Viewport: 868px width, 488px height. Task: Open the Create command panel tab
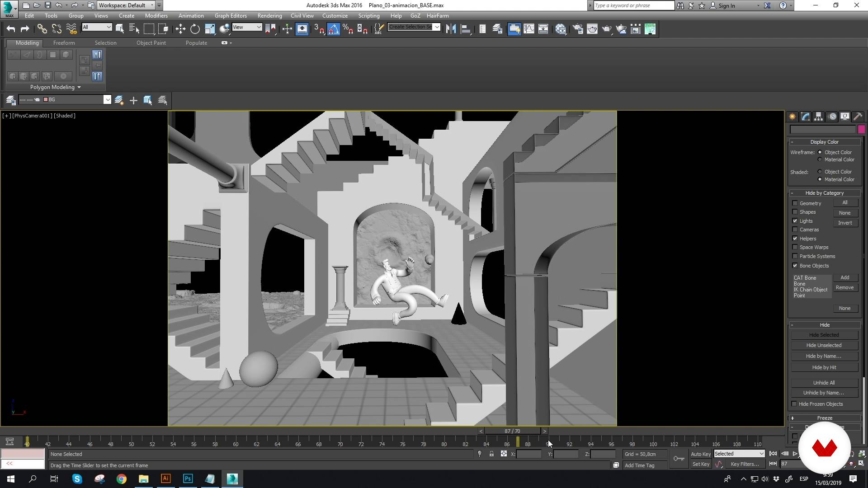(793, 117)
